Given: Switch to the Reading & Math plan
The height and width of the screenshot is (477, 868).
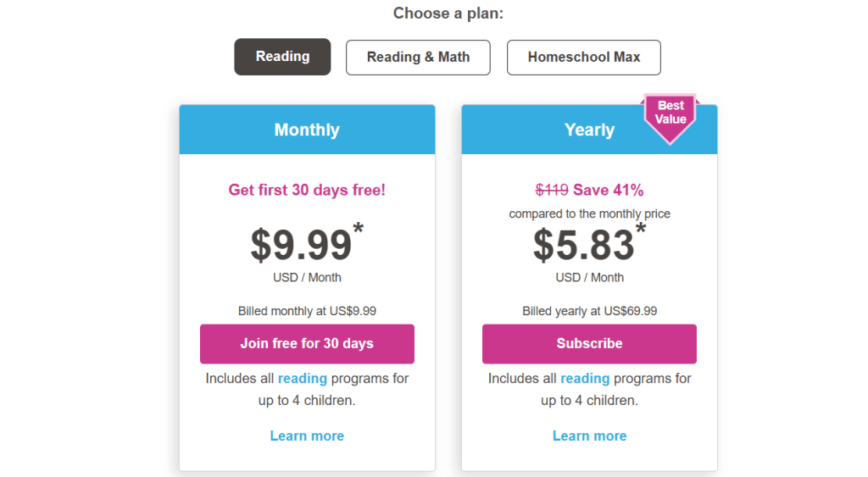Looking at the screenshot, I should [x=418, y=57].
